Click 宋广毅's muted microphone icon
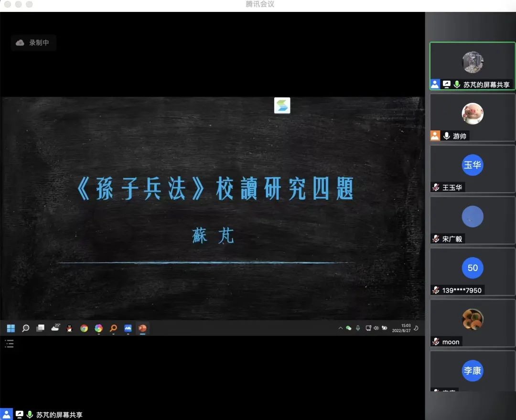 pos(436,239)
